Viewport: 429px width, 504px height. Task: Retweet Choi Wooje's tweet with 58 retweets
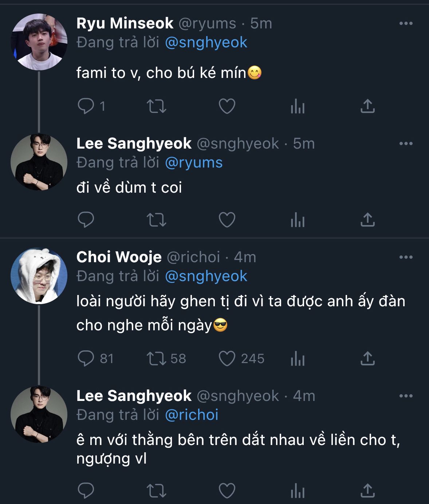pos(156,359)
